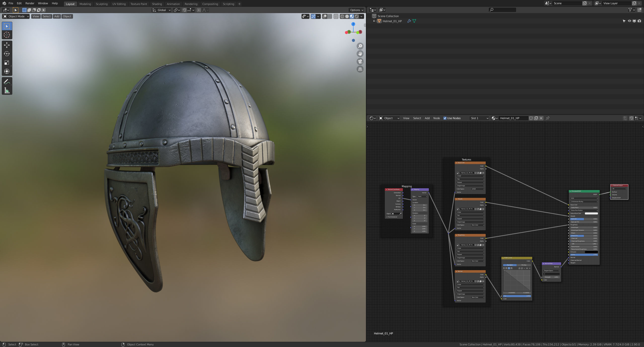
Task: Select the Rotate tool
Action: pyautogui.click(x=7, y=54)
